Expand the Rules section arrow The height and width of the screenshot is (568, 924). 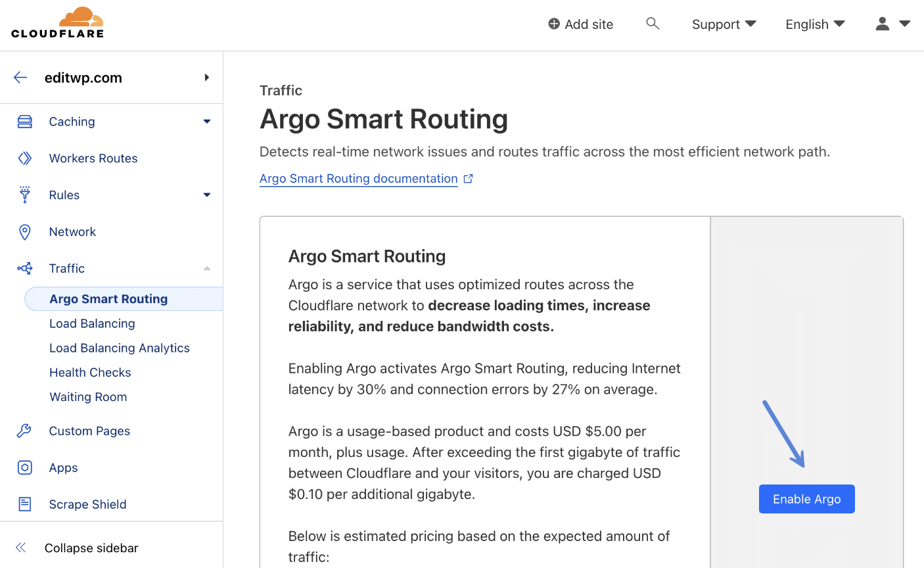(207, 195)
